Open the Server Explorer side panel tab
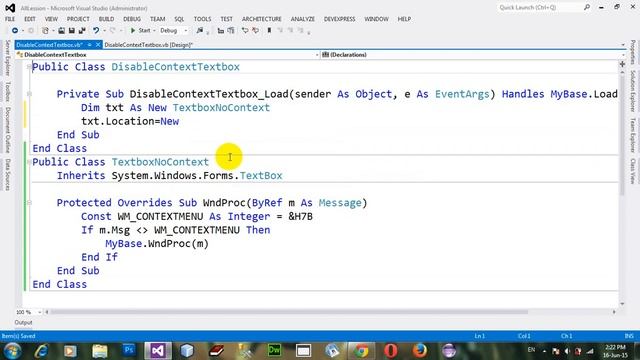The width and height of the screenshot is (640, 360). (7, 58)
